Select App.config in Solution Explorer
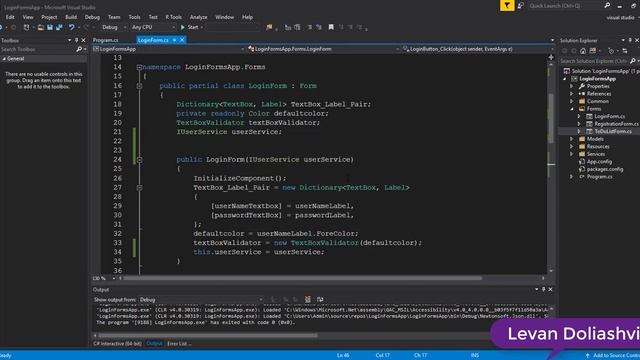 click(x=599, y=162)
